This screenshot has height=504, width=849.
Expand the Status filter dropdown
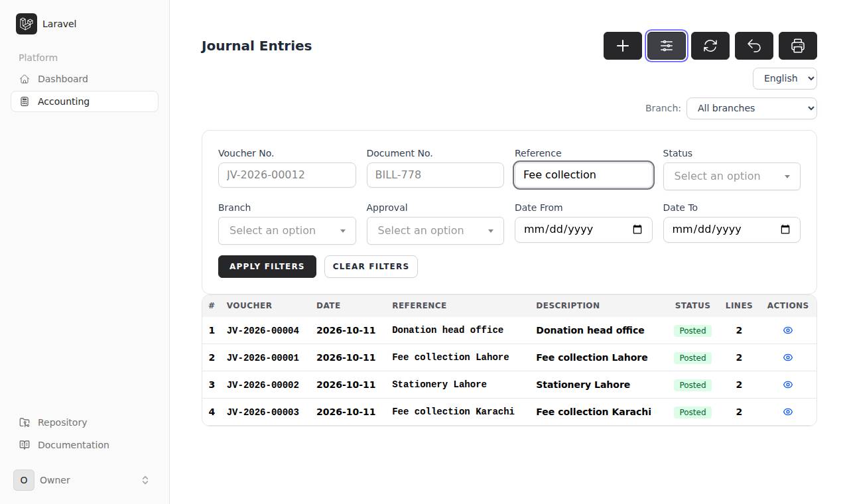(x=732, y=176)
